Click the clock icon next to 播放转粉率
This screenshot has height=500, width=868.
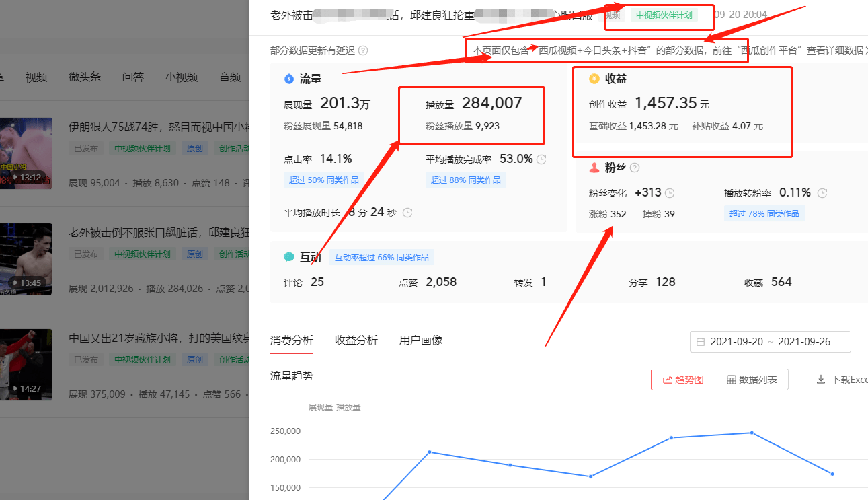coord(822,193)
